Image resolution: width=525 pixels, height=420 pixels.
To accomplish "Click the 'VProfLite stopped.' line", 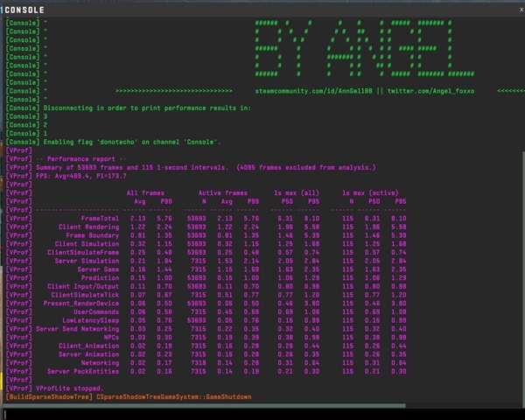I will (70, 388).
